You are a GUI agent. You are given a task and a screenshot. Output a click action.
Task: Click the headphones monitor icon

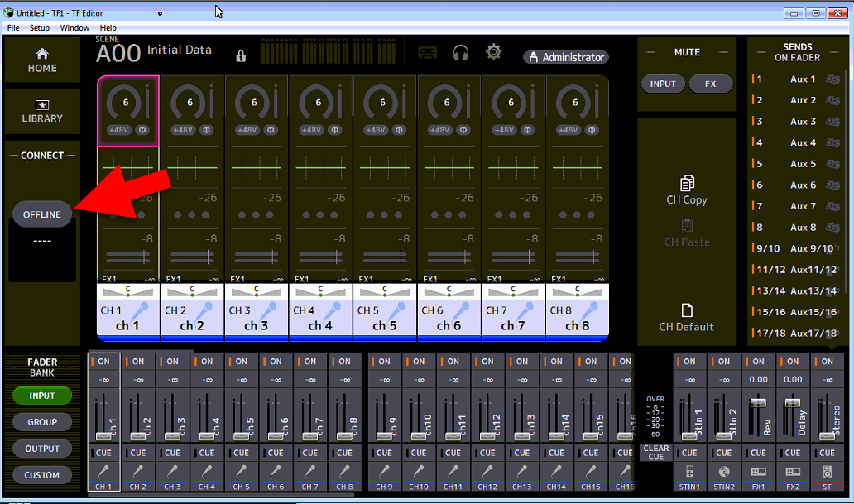tap(461, 53)
